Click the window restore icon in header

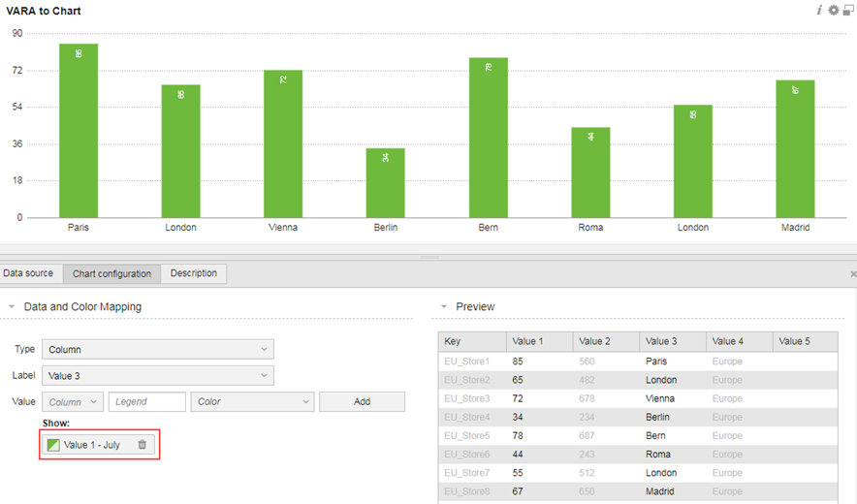(848, 10)
